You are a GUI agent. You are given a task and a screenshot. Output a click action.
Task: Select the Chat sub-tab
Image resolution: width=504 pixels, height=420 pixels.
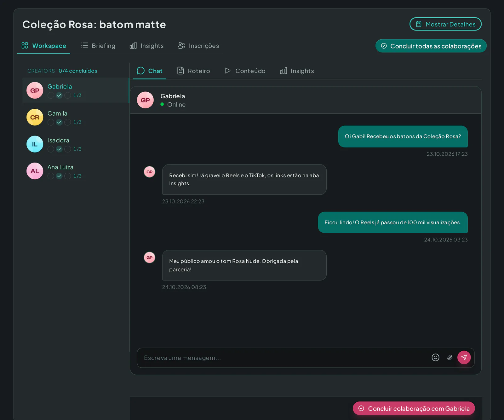coord(150,71)
